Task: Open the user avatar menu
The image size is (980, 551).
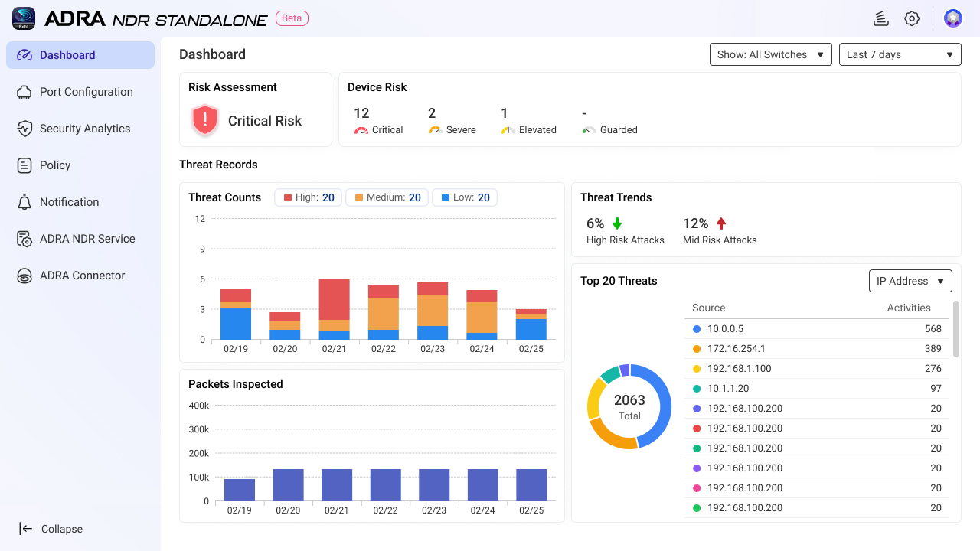Action: (x=952, y=19)
